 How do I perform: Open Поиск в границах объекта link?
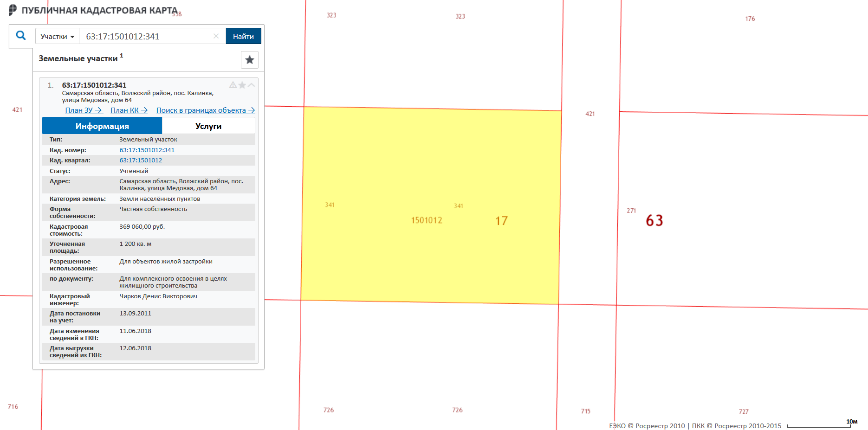(x=206, y=110)
